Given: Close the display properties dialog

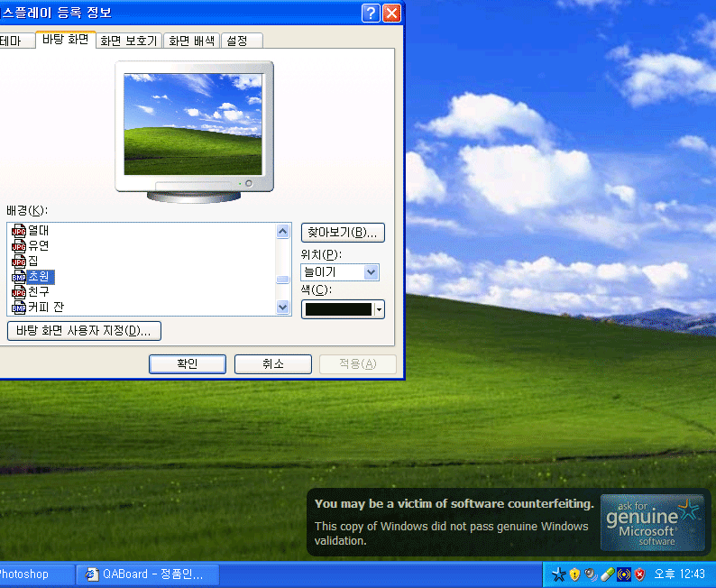Looking at the screenshot, I should pyautogui.click(x=391, y=13).
